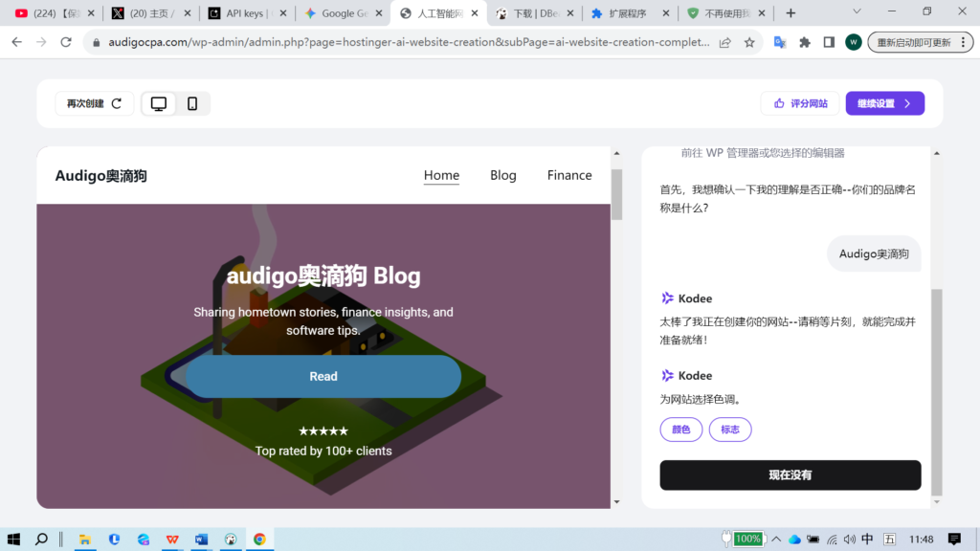
Task: Click the 再次创建 regenerate button
Action: (94, 103)
